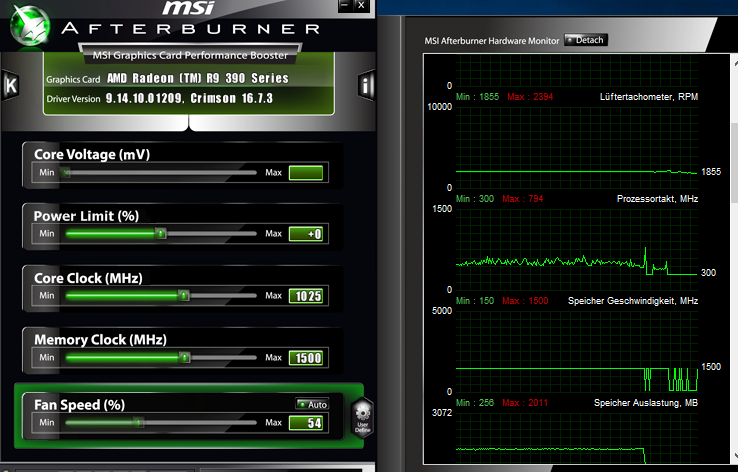
Task: Open the fan User Define gear
Action: click(x=363, y=417)
